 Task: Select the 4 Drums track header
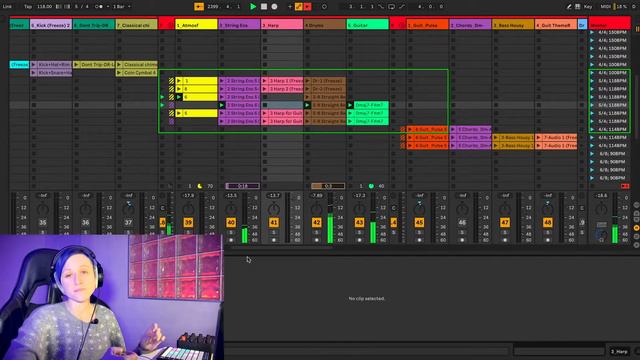coord(325,25)
